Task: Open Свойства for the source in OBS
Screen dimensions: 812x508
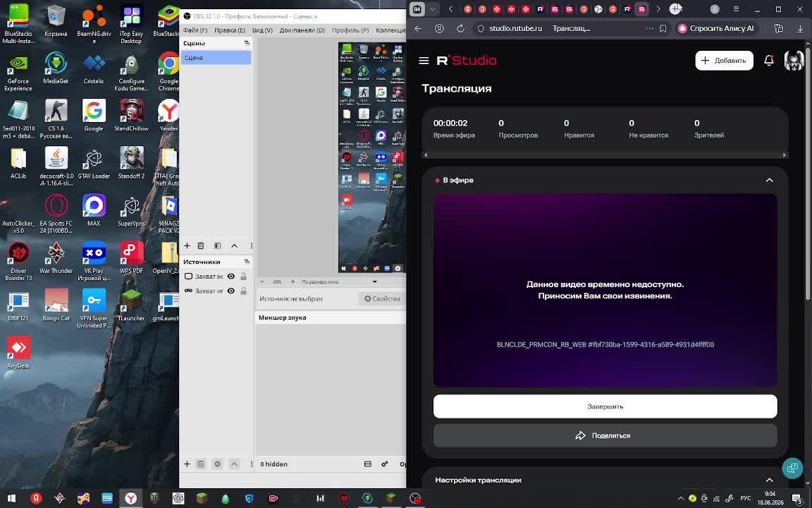Action: click(382, 298)
